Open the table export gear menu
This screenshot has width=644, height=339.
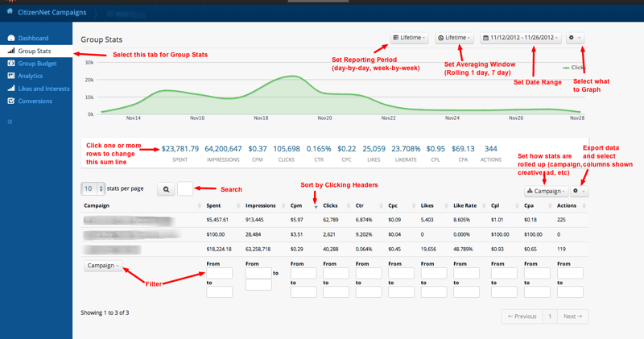579,191
